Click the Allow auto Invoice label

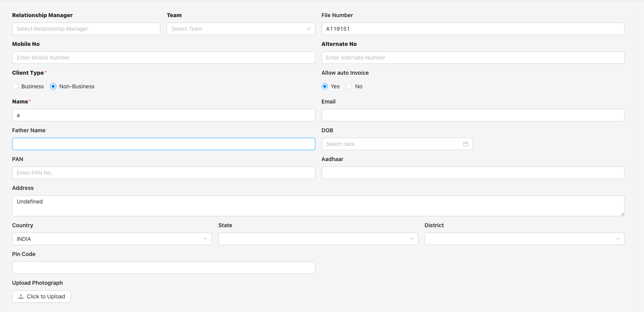pos(345,73)
